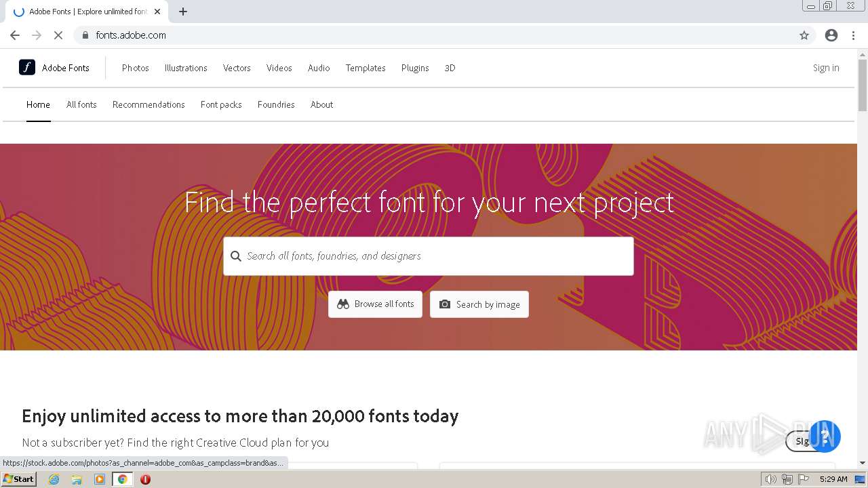This screenshot has width=868, height=488.
Task: Click the volume speaker tray icon
Action: tap(771, 479)
